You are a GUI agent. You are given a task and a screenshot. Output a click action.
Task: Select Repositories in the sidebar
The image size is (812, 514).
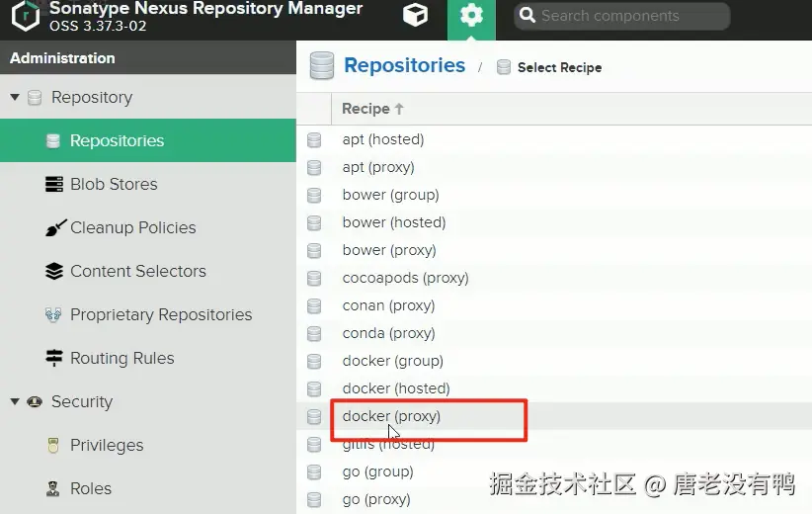pyautogui.click(x=148, y=140)
